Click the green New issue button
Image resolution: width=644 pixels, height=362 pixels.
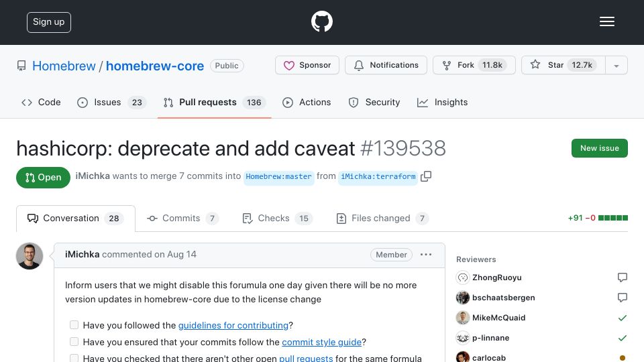point(600,148)
